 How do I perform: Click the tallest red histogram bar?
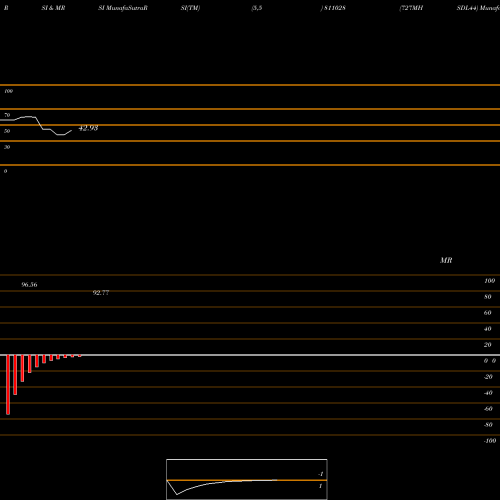pos(8,385)
